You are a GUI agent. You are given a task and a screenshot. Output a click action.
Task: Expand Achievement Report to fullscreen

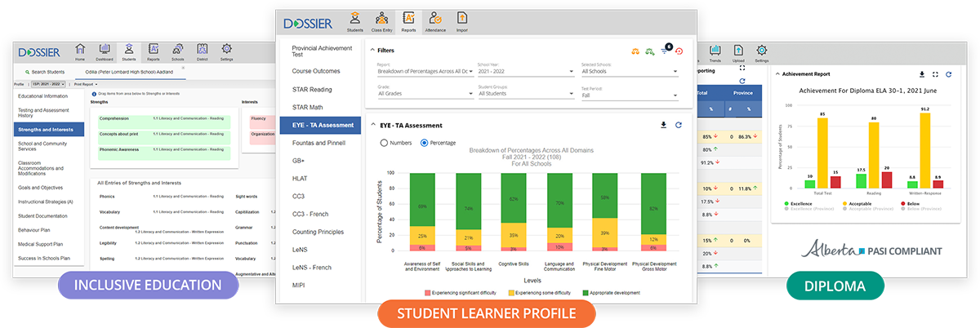[936, 73]
